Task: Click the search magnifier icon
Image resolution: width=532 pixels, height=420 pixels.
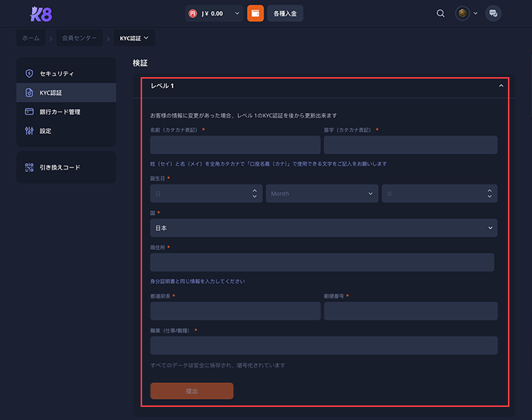Action: (440, 14)
